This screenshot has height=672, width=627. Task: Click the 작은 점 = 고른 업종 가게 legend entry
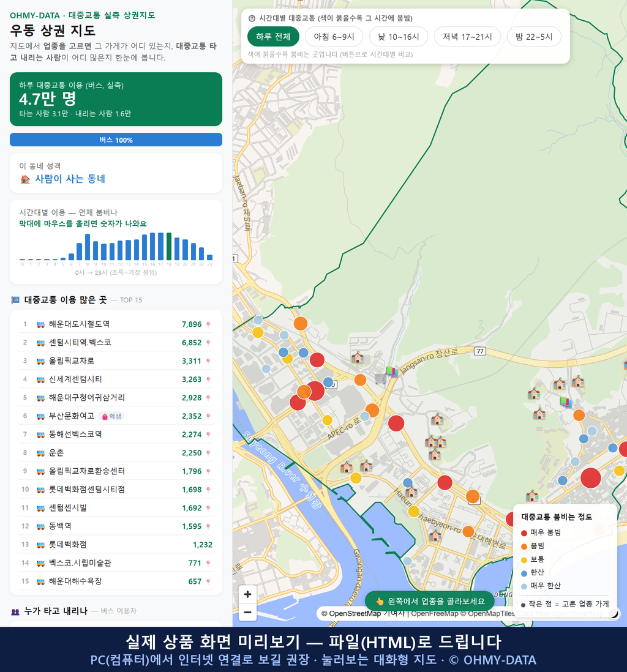[x=565, y=604]
